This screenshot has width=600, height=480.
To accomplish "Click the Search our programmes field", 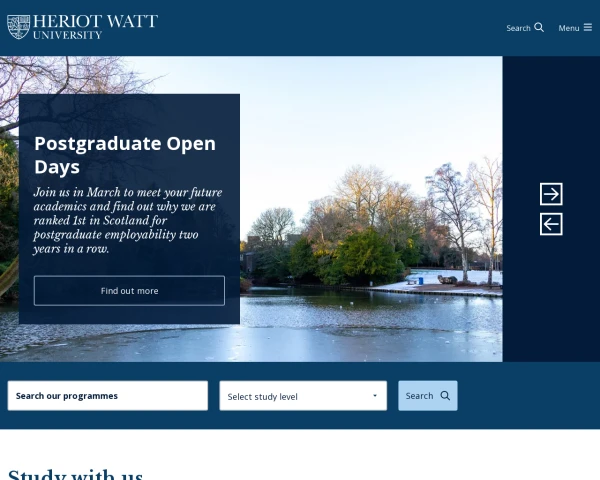I will coord(108,395).
